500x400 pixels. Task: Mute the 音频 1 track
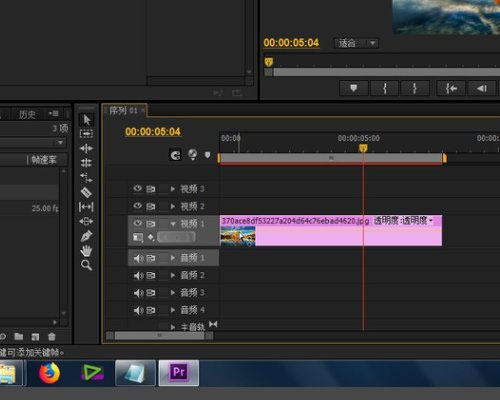138,258
